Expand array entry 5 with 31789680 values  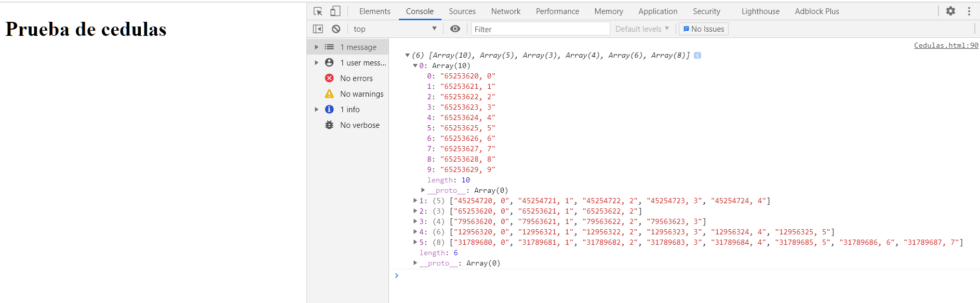click(415, 242)
